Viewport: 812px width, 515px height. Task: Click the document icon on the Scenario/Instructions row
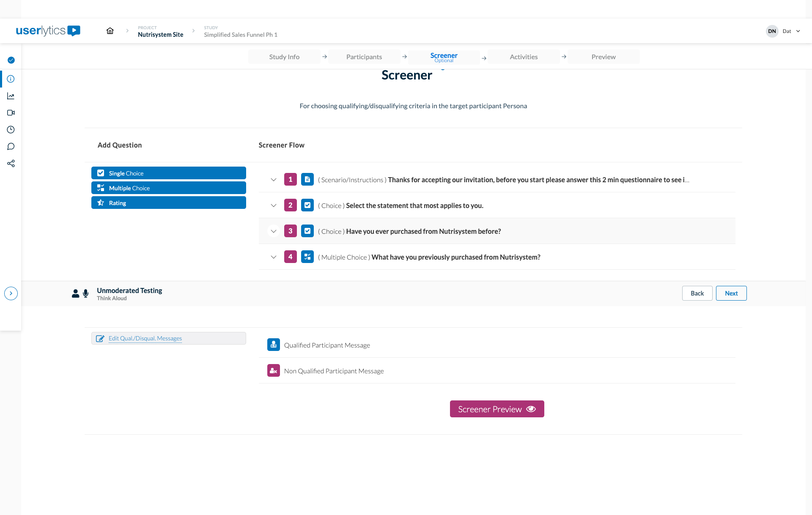click(307, 179)
